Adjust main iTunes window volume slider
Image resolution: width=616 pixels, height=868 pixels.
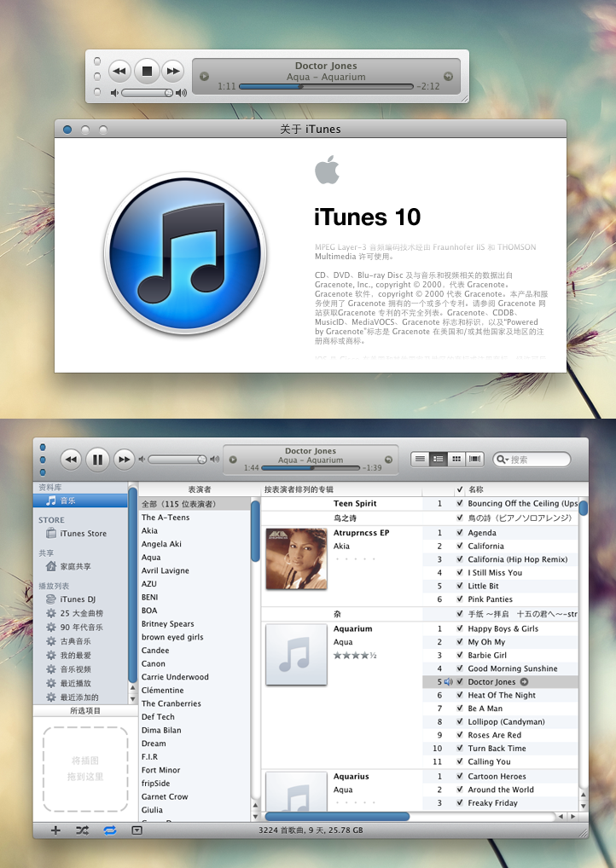coord(177,460)
